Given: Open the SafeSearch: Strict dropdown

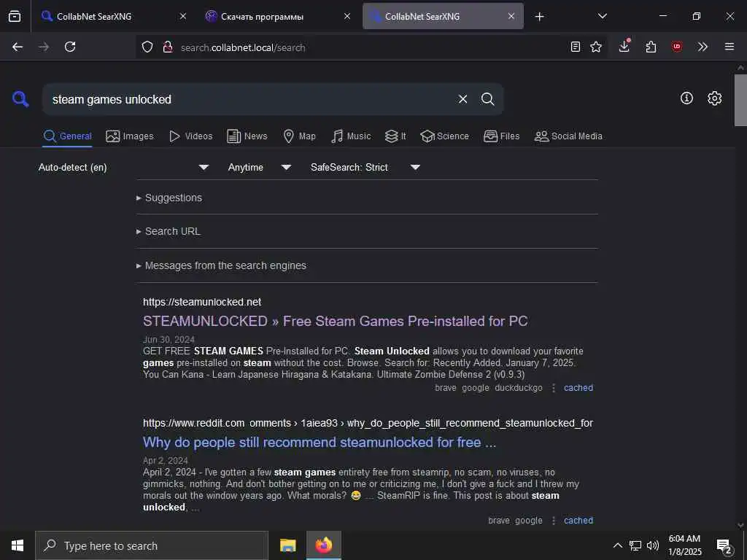Looking at the screenshot, I should pyautogui.click(x=365, y=167).
